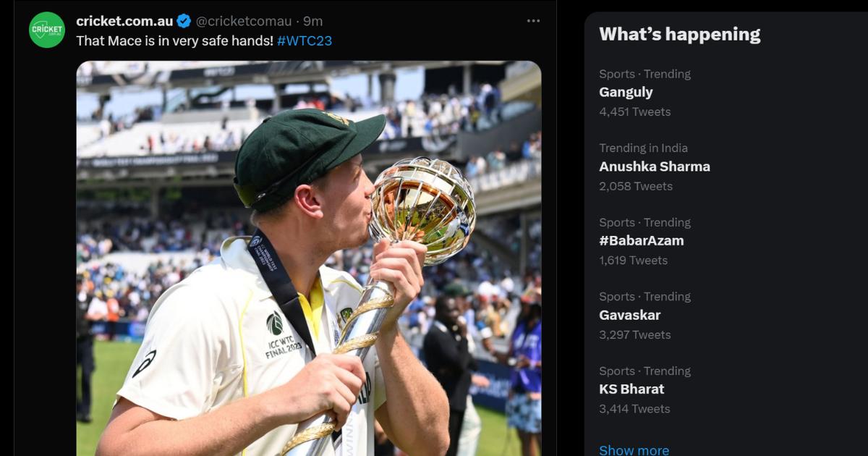Select the Gavaskar trending topic

click(x=629, y=315)
